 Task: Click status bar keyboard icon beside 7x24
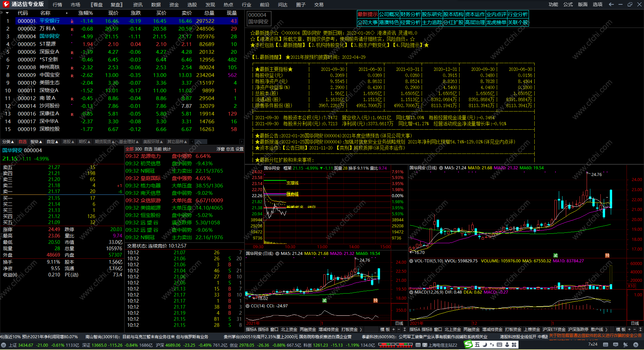pos(605,345)
